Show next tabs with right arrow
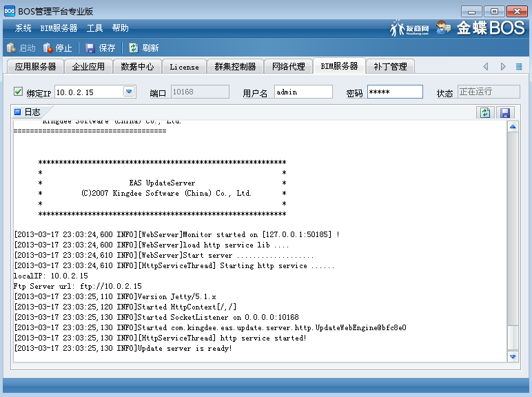Image resolution: width=532 pixels, height=397 pixels. [503, 66]
